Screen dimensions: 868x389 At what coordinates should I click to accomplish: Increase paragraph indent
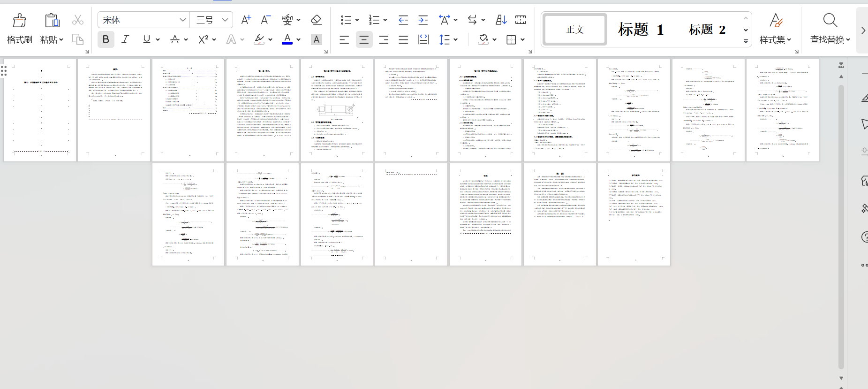[x=423, y=20]
